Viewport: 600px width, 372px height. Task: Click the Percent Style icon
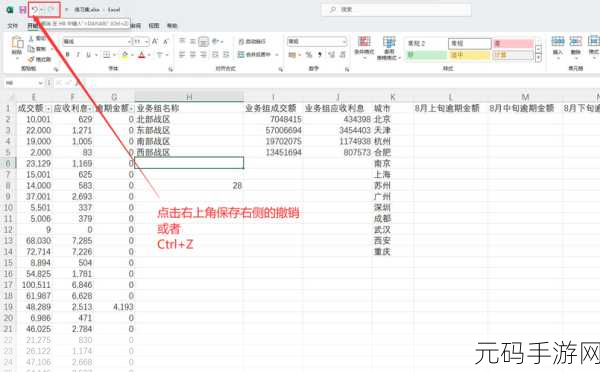coord(309,55)
